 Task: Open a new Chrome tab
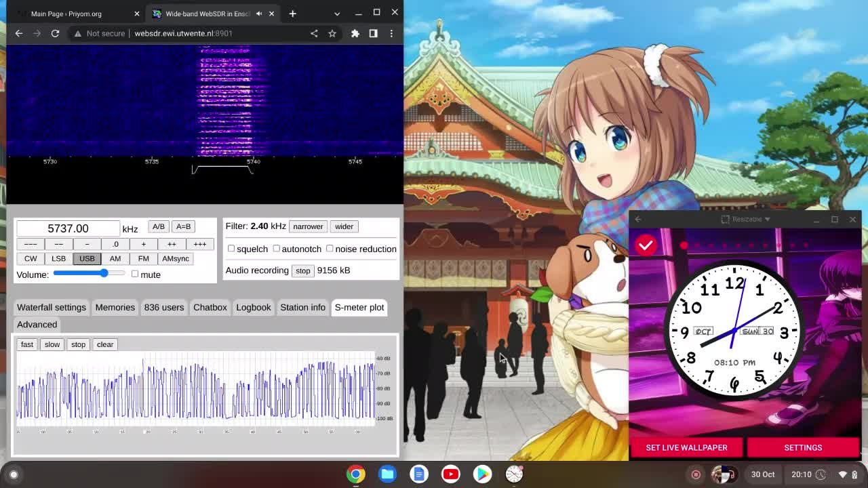pyautogui.click(x=292, y=14)
